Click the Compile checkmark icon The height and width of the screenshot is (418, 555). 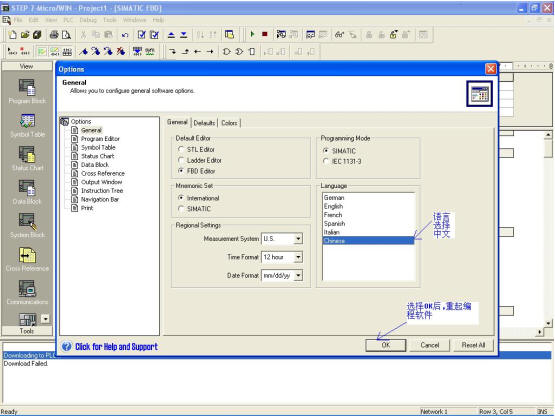click(142, 35)
